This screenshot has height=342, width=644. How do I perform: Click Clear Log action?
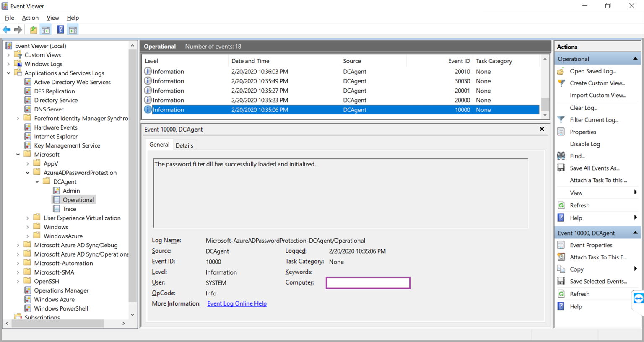584,108
